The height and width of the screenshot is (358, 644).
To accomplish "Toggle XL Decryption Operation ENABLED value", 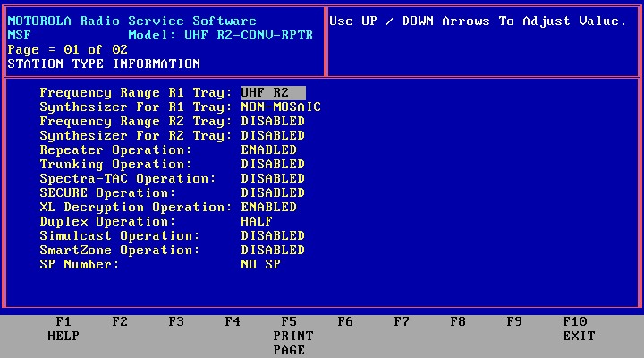I will click(x=268, y=207).
